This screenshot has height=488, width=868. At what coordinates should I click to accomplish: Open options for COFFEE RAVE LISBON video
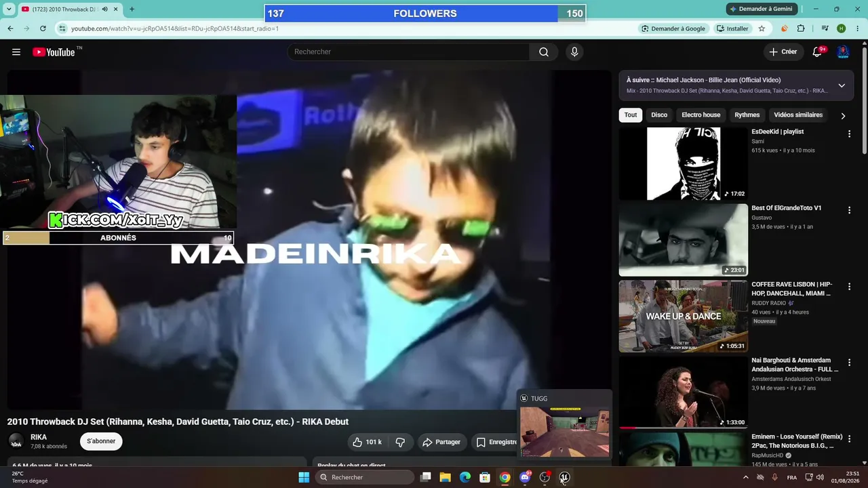849,287
